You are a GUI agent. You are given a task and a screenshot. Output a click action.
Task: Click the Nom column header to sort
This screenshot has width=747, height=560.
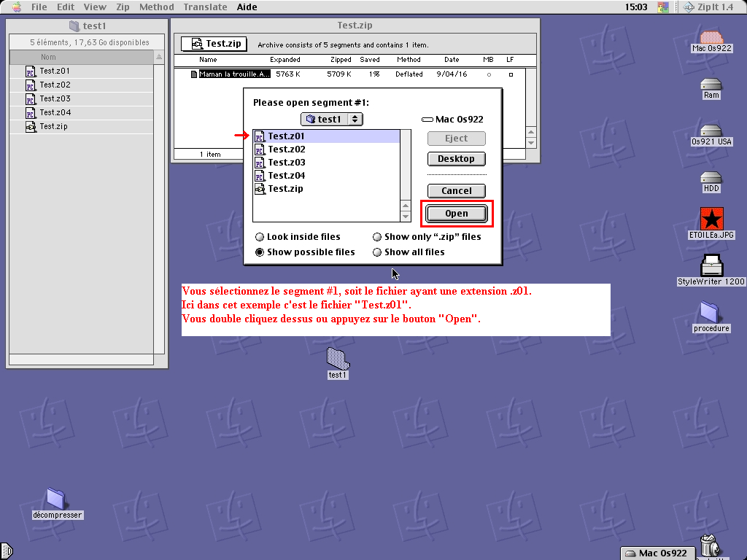tap(80, 57)
